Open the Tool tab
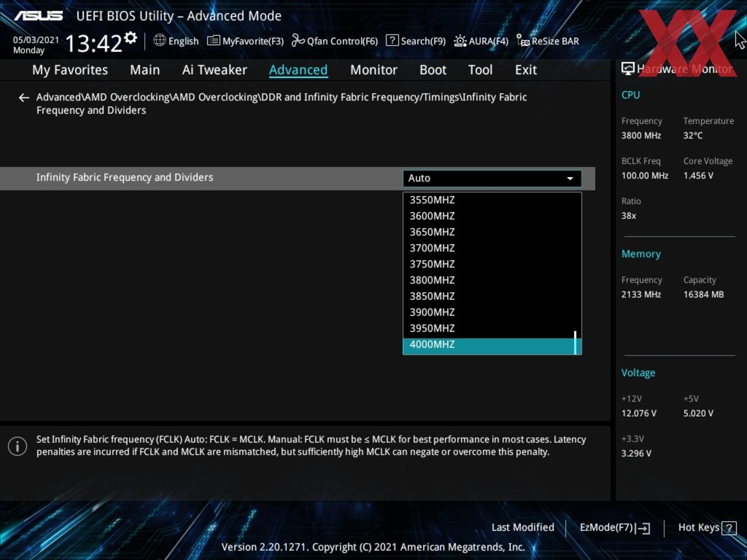The image size is (747, 560). click(480, 70)
